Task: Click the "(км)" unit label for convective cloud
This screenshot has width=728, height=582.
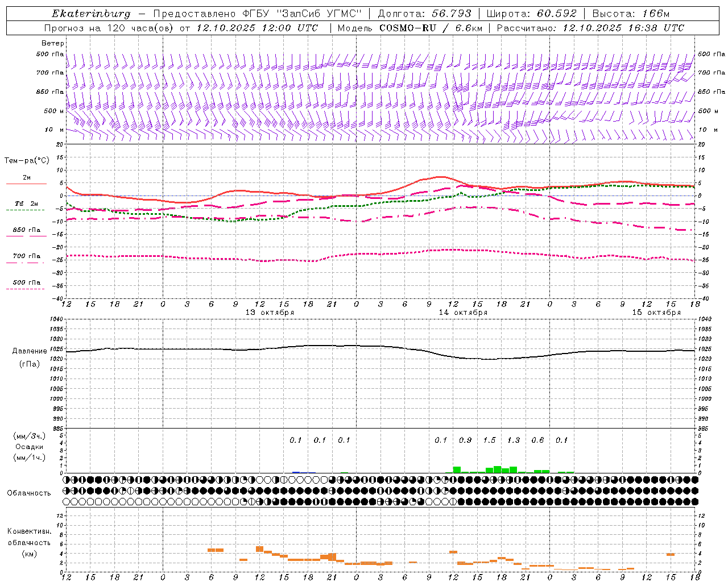Action: (x=30, y=554)
